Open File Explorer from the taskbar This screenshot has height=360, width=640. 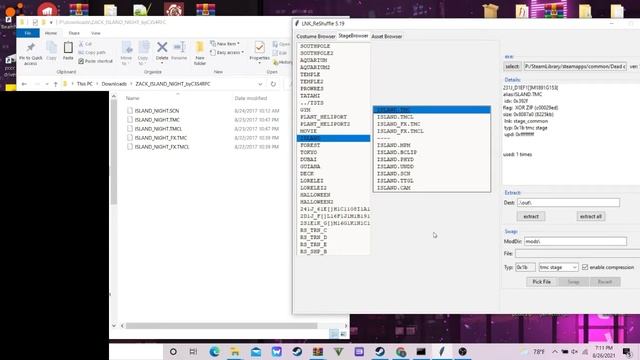click(x=235, y=351)
